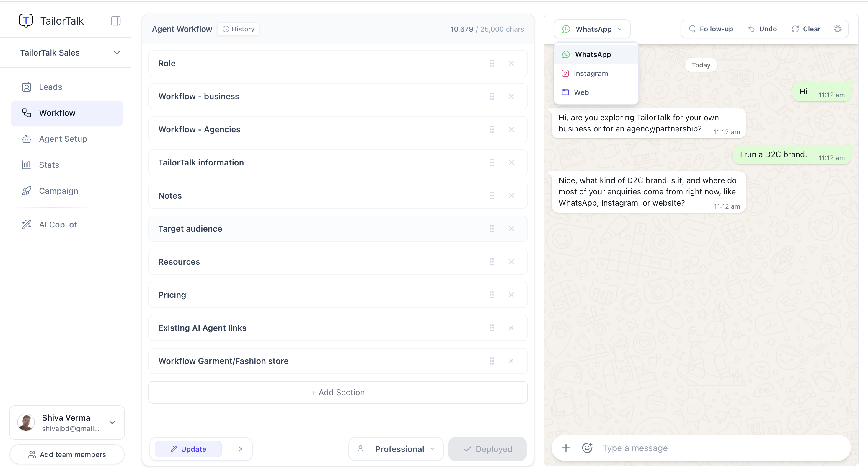This screenshot has width=868, height=475.
Task: Click Undo in chat toolbar
Action: (x=762, y=29)
